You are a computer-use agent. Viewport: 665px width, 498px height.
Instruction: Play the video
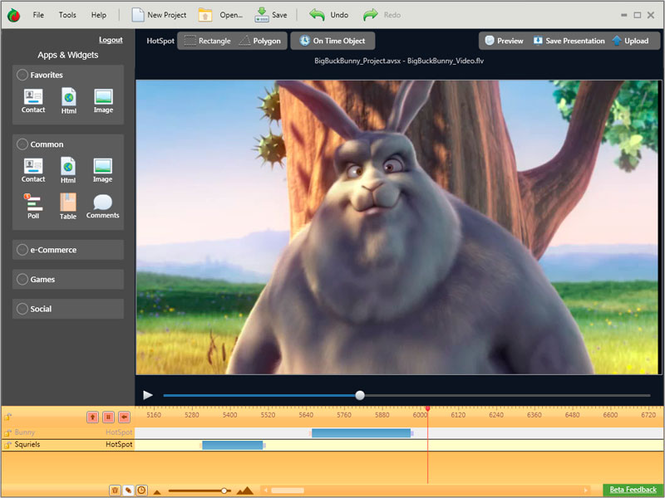tap(148, 395)
